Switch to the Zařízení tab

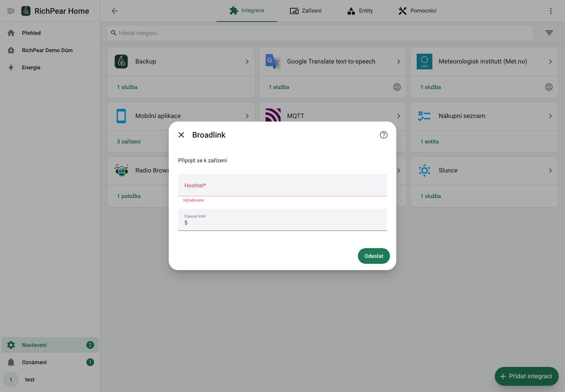pos(306,11)
